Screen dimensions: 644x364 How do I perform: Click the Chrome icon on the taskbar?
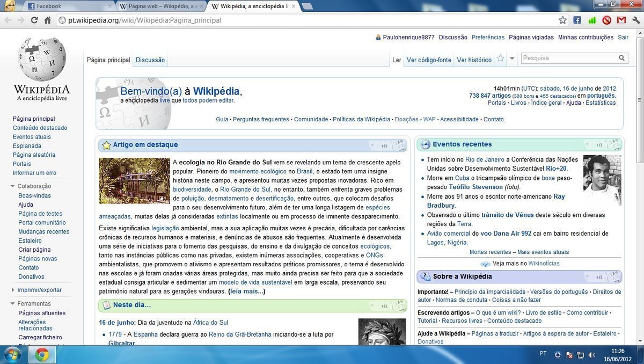42,354
